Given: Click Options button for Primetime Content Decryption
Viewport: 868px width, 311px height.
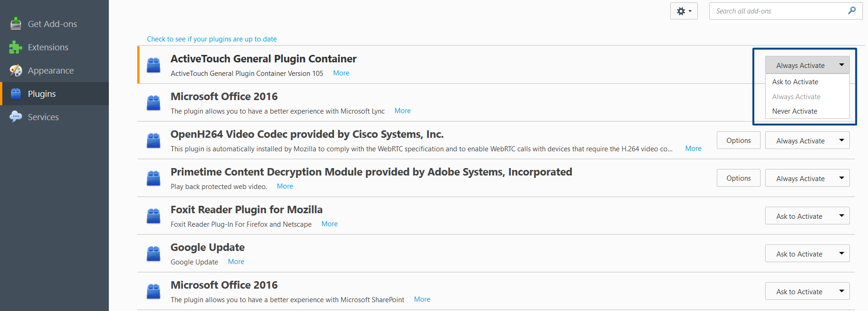Looking at the screenshot, I should (739, 178).
